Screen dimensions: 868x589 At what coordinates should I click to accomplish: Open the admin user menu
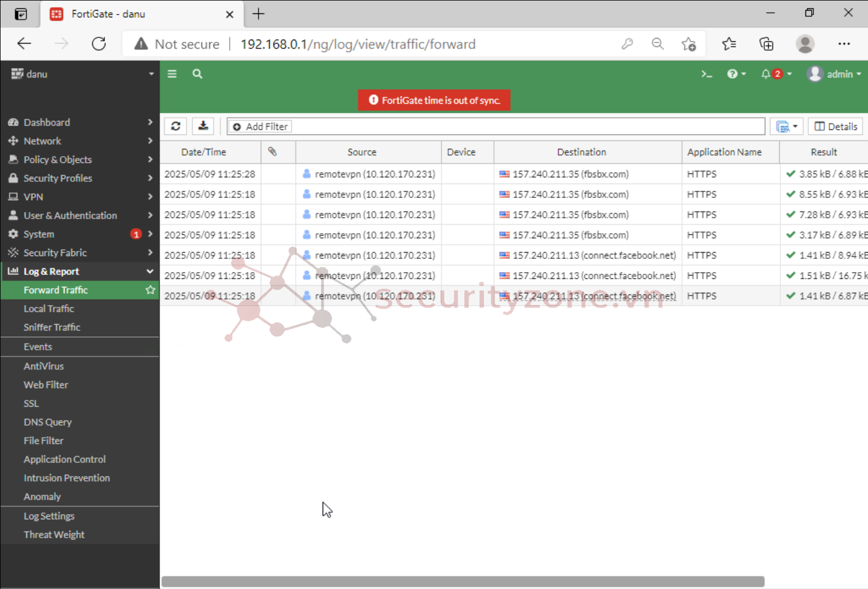834,74
